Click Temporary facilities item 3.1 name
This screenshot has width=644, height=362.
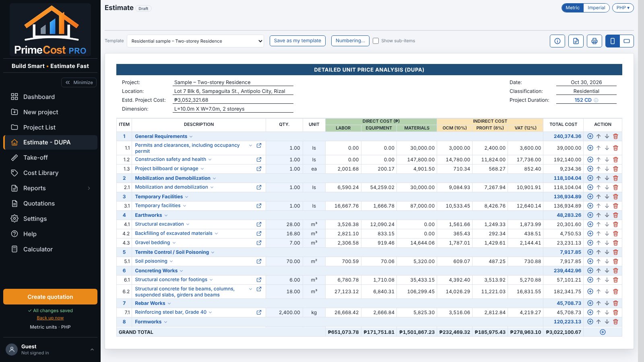point(158,206)
